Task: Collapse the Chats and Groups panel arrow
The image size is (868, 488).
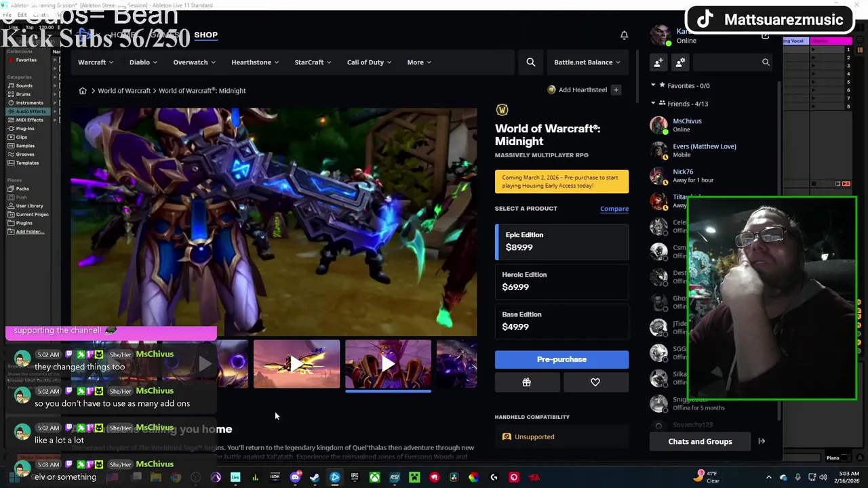Action: pos(762,441)
